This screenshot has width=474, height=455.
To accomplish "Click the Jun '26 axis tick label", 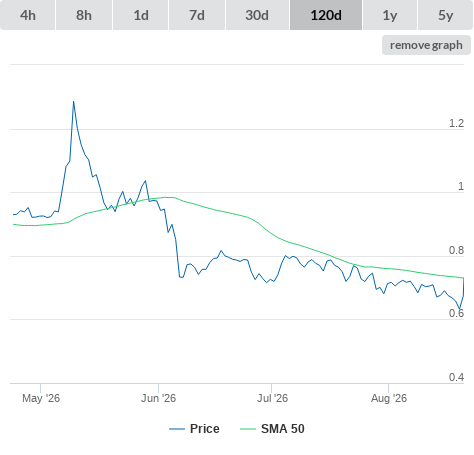I will [158, 398].
